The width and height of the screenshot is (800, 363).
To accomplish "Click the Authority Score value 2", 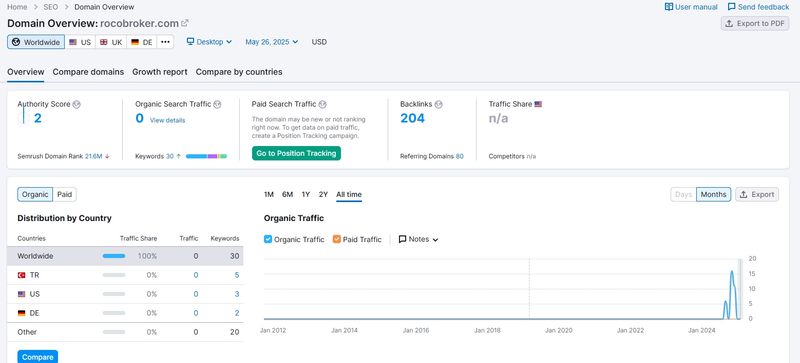I will click(x=38, y=118).
